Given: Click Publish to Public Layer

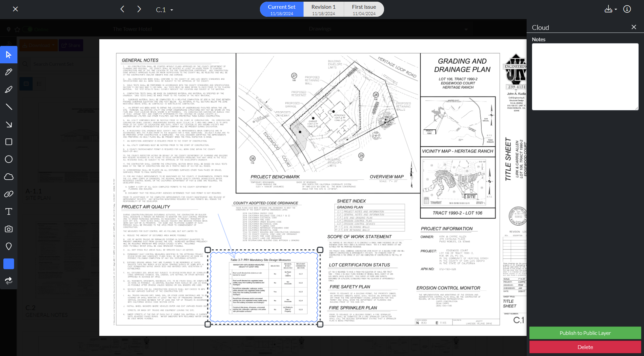Looking at the screenshot, I should coord(585,333).
